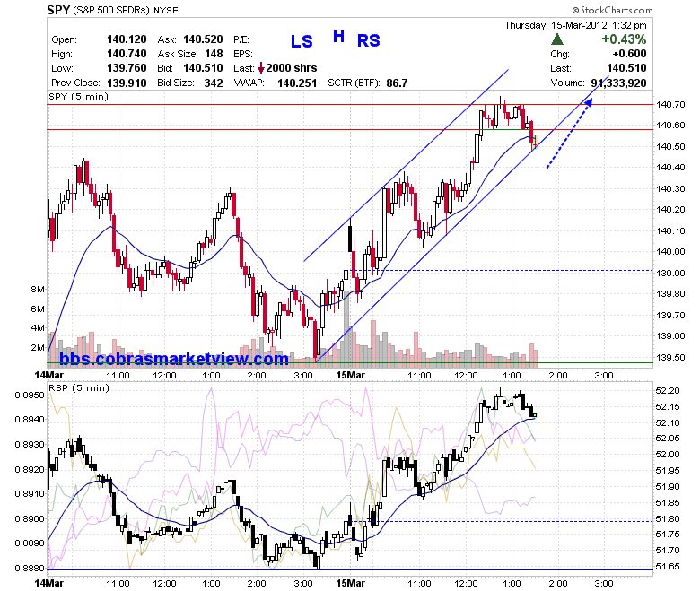Click the 139.50 price axis label
This screenshot has height=591, width=700.
670,357
